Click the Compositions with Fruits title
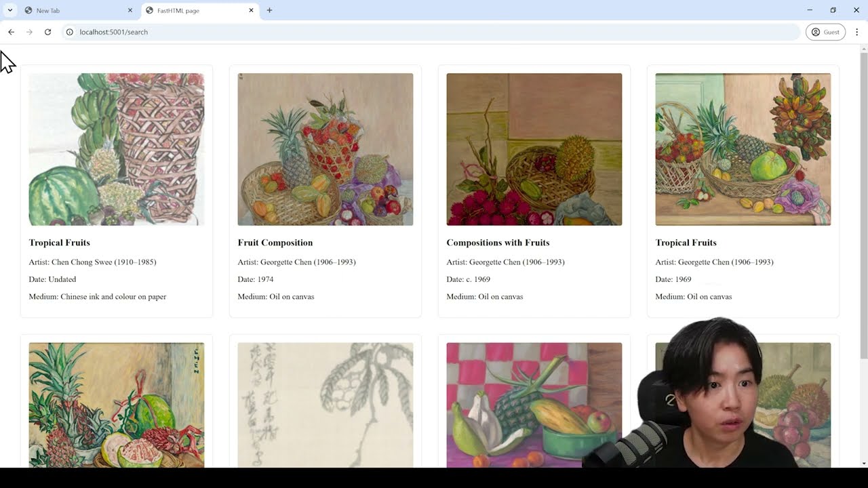This screenshot has width=868, height=488. point(498,243)
